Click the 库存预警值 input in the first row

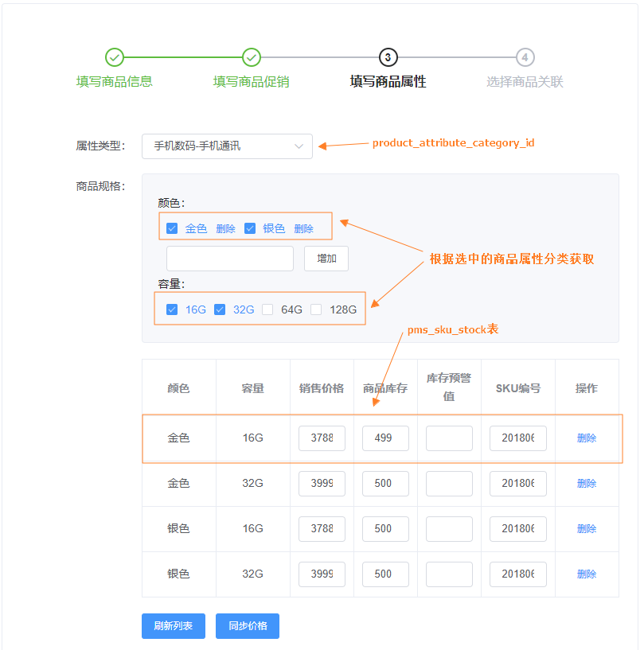pyautogui.click(x=448, y=438)
